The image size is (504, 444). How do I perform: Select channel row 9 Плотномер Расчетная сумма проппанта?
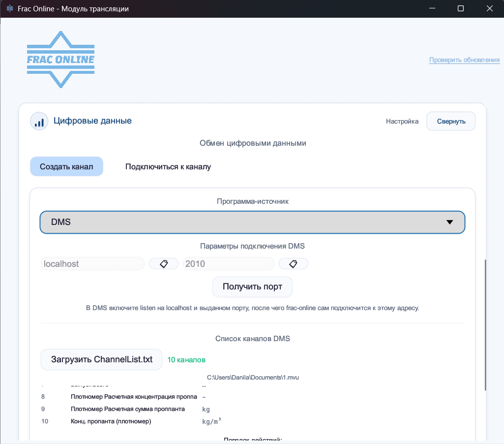[x=128, y=409]
